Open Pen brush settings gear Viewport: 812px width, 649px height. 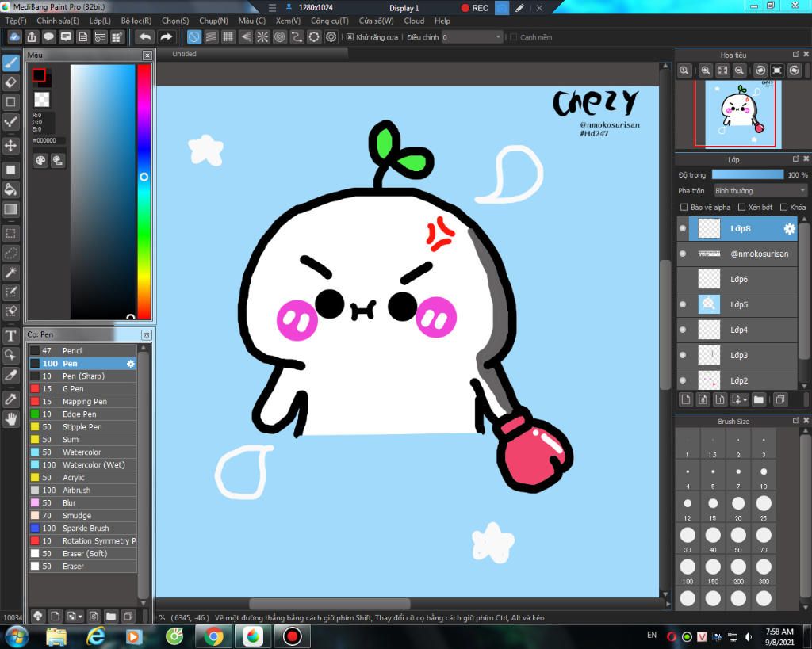tap(131, 364)
